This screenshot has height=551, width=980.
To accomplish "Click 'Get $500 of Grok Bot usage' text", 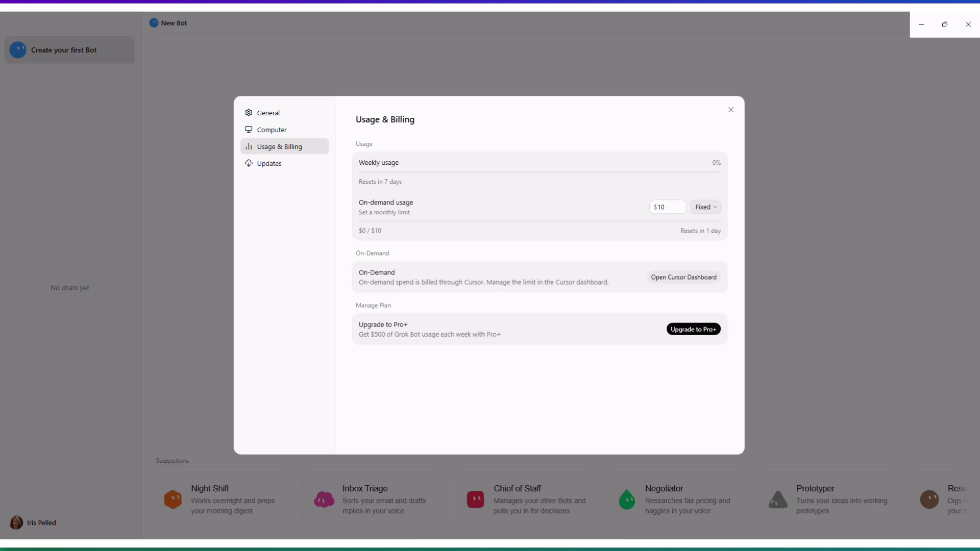I will pyautogui.click(x=430, y=334).
